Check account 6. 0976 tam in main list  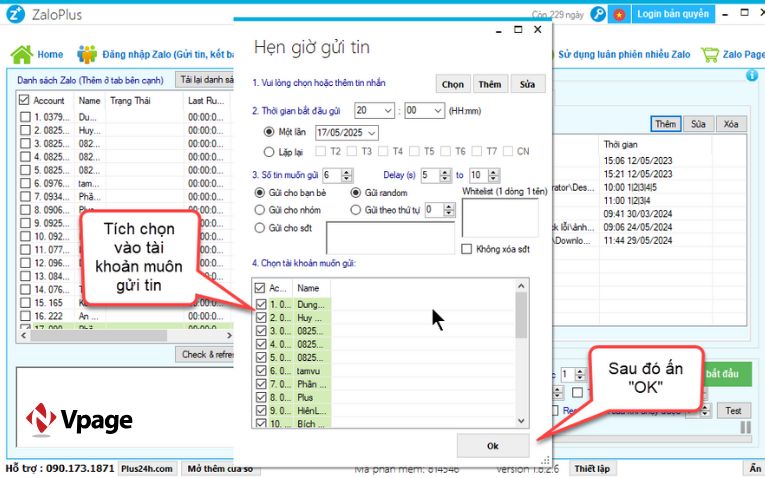[x=25, y=183]
